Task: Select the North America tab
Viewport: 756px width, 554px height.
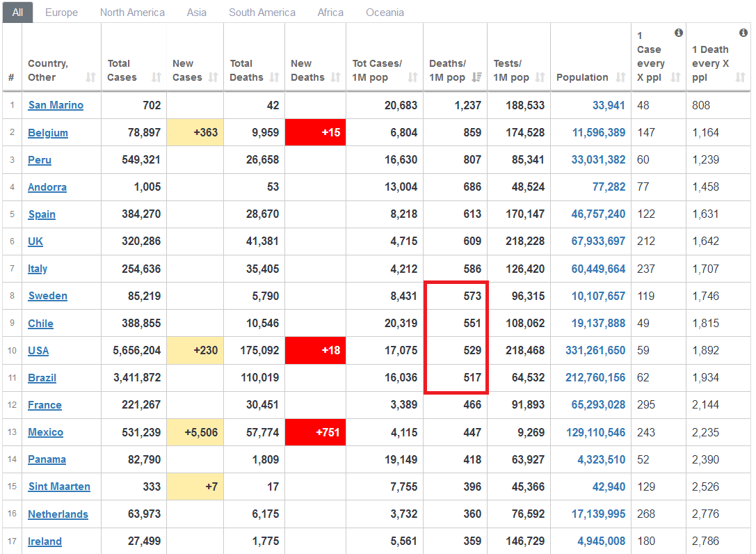Action: coord(132,13)
